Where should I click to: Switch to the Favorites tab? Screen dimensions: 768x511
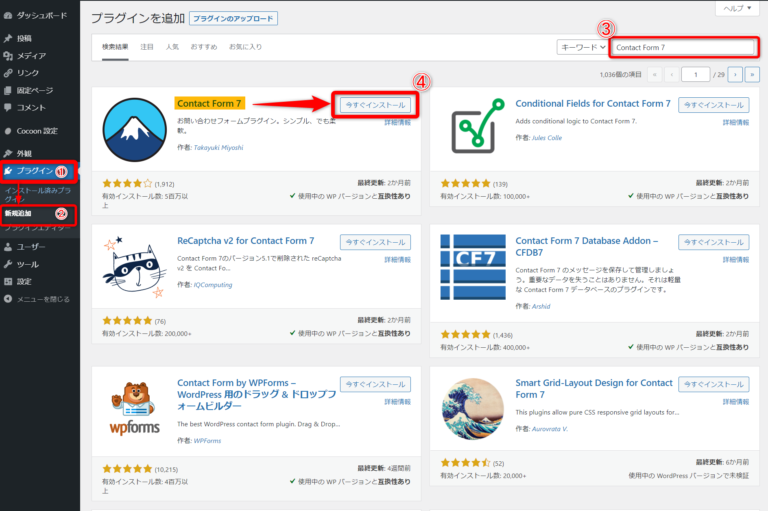[245, 47]
